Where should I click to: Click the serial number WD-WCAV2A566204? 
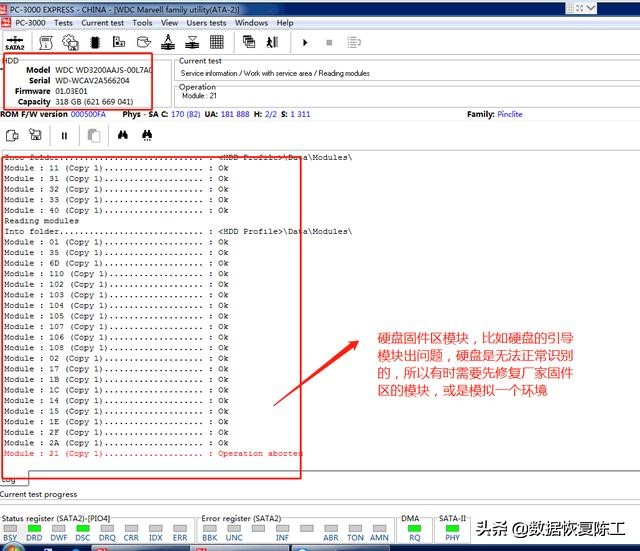[x=92, y=80]
